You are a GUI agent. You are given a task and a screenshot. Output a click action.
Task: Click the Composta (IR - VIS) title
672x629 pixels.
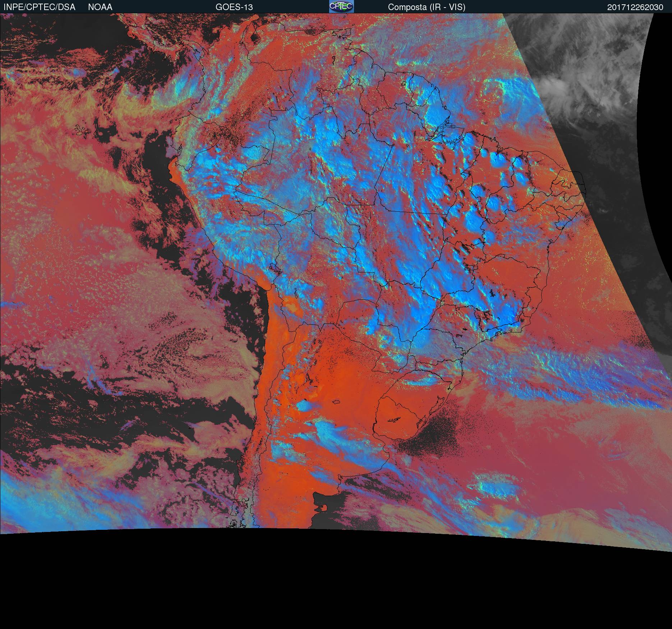pyautogui.click(x=427, y=7)
